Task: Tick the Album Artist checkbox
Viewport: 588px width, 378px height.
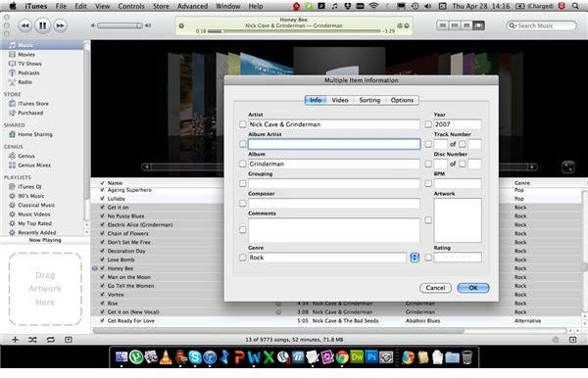Action: 243,144
